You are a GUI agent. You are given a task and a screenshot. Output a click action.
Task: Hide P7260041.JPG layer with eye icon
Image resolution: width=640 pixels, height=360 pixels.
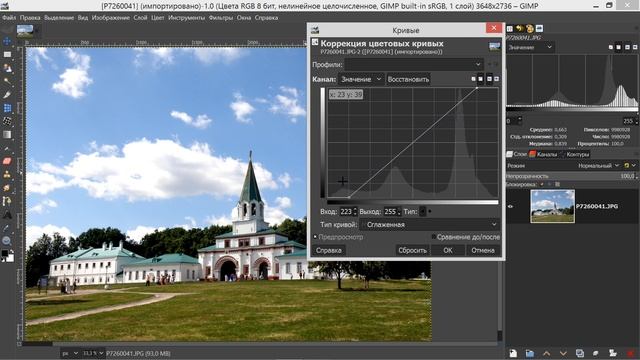[x=510, y=207]
